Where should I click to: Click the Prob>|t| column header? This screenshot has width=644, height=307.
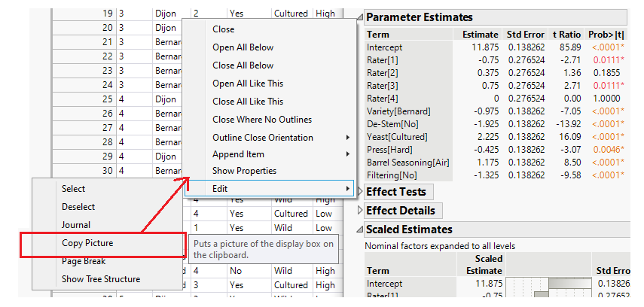click(x=606, y=34)
